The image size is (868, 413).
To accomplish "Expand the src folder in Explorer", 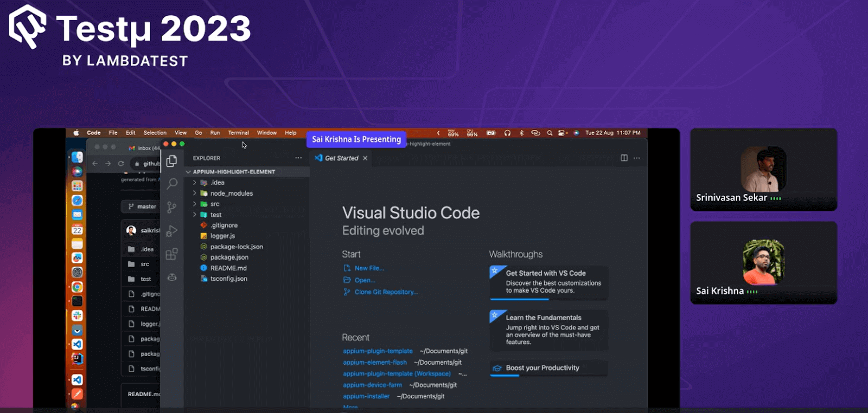I will 215,204.
